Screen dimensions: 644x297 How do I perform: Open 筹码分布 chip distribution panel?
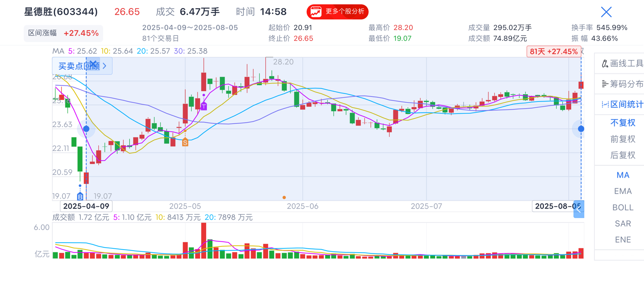click(622, 84)
